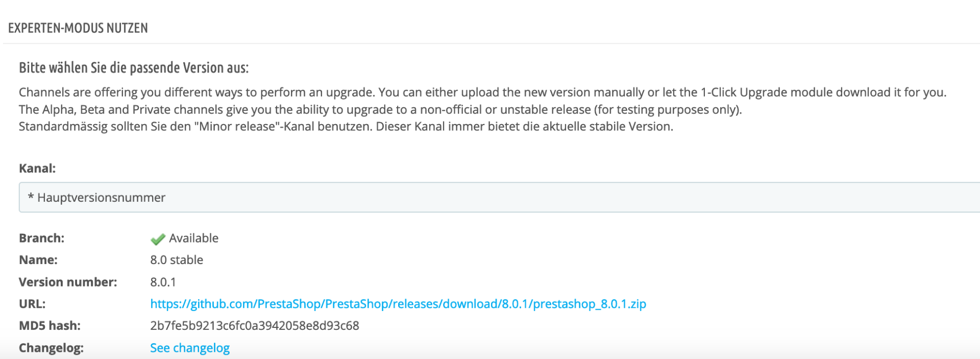The height and width of the screenshot is (359, 980).
Task: Click the 8.0.1 version number value
Action: (x=163, y=282)
